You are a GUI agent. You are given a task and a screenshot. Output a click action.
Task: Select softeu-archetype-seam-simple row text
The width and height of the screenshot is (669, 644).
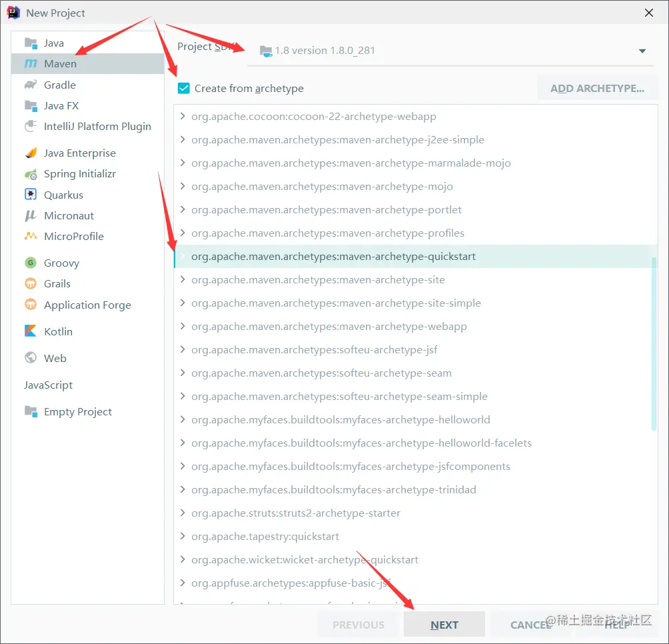[x=339, y=396]
